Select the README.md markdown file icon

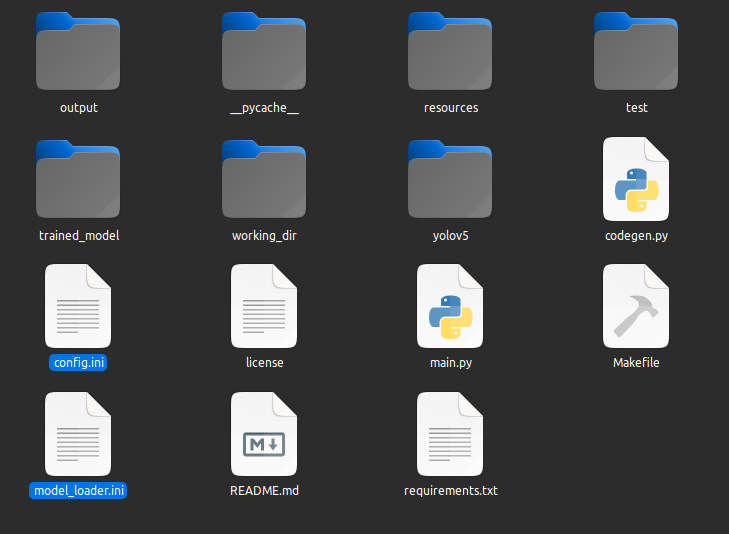(264, 434)
